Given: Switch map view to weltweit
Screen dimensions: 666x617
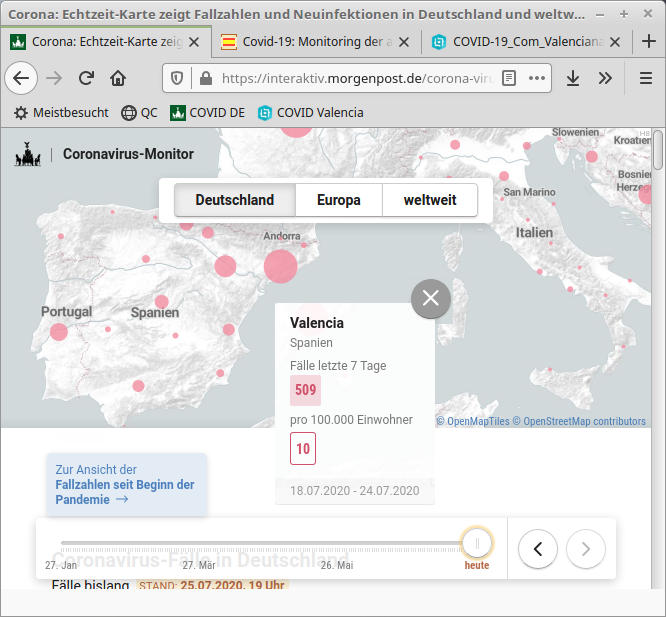Looking at the screenshot, I should pos(430,200).
